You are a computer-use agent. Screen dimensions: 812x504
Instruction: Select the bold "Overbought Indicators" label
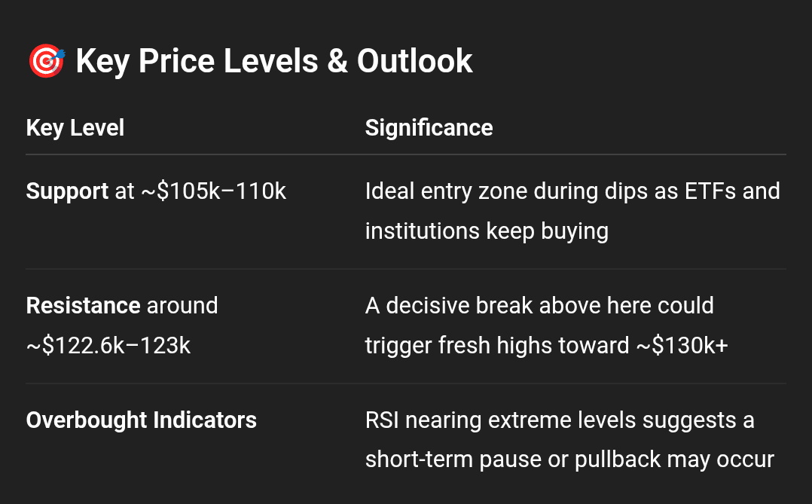point(141,420)
